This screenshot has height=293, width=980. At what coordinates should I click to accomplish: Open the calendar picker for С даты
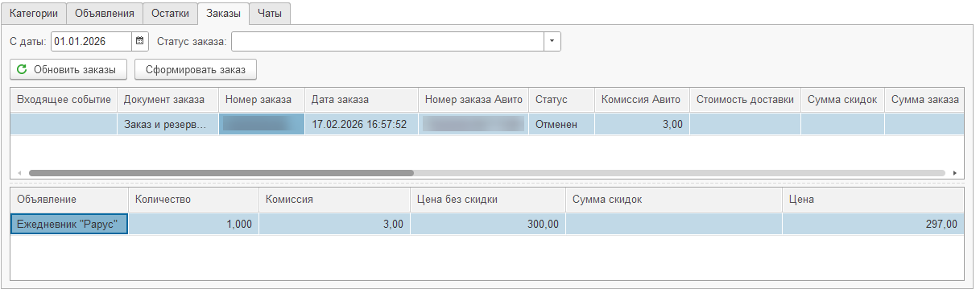click(x=140, y=41)
